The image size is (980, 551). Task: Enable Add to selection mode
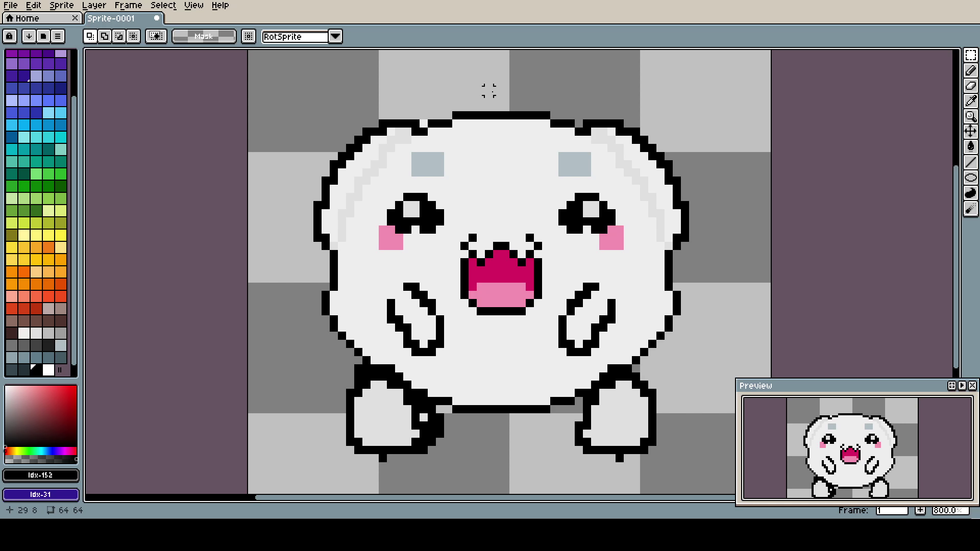pyautogui.click(x=105, y=36)
